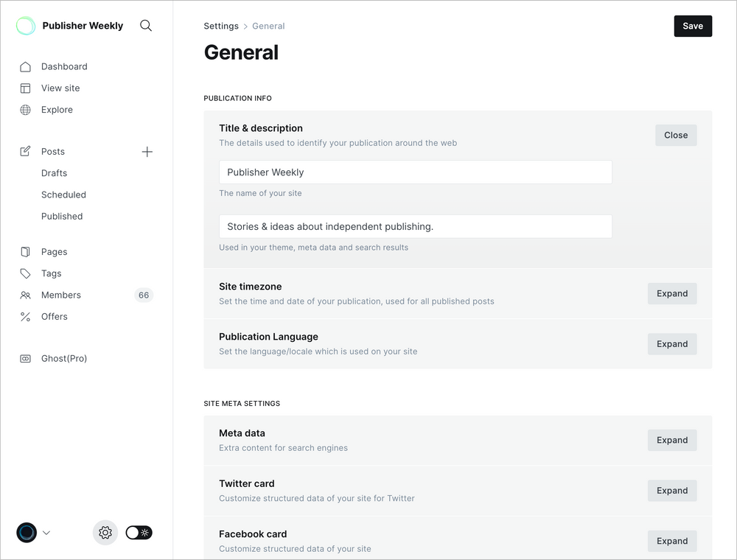
Task: Open Offers with the percent icon
Action: [25, 316]
